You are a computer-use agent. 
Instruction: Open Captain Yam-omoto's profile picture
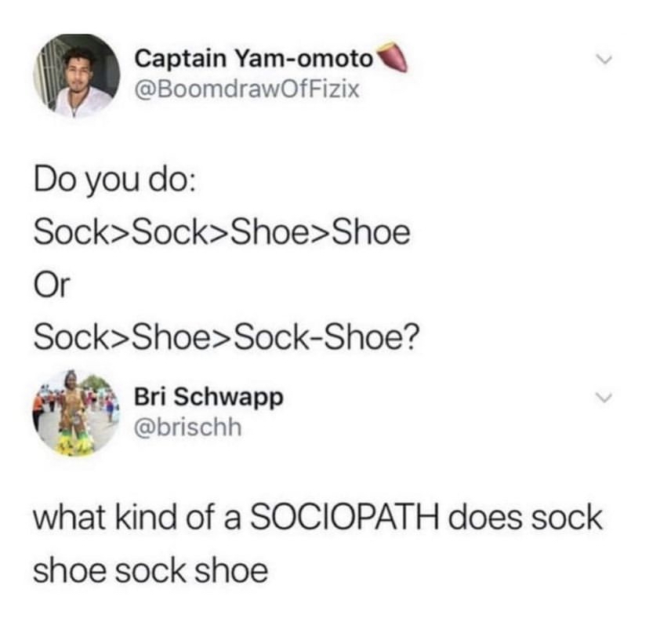point(77,76)
